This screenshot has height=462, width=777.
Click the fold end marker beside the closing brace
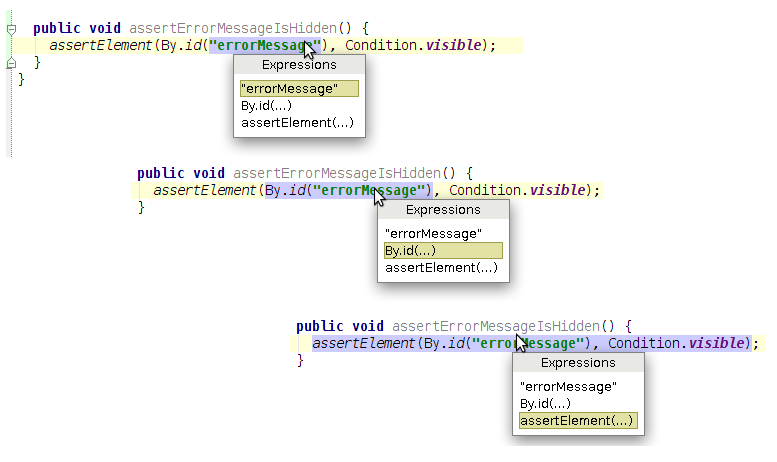(x=11, y=63)
